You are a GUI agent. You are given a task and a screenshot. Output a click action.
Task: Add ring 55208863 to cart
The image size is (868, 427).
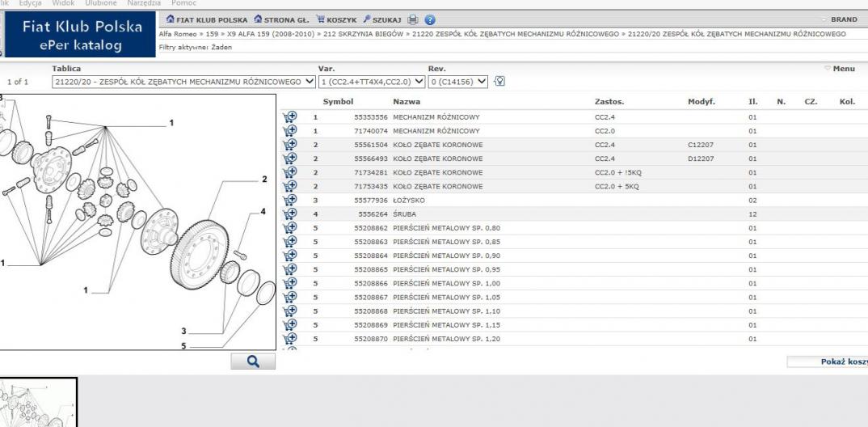click(289, 242)
